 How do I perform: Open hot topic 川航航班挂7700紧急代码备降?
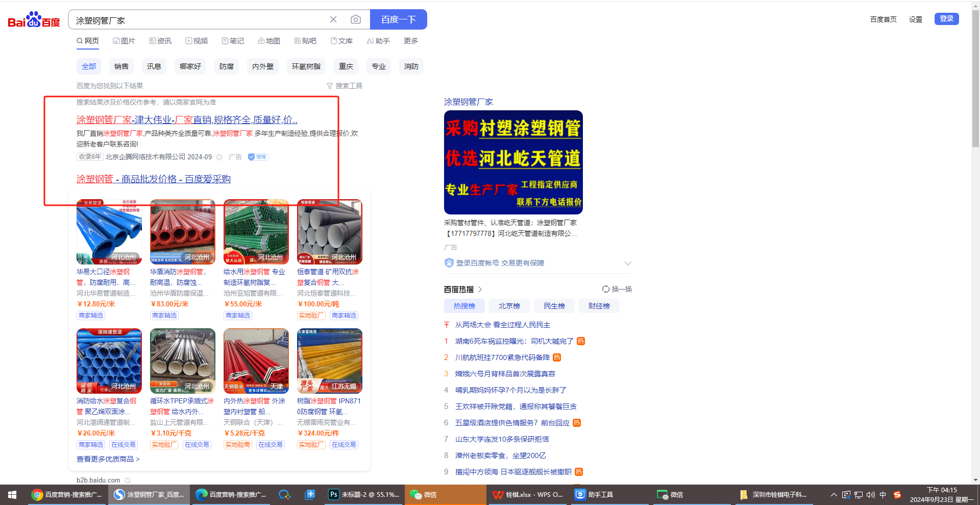[x=503, y=357]
